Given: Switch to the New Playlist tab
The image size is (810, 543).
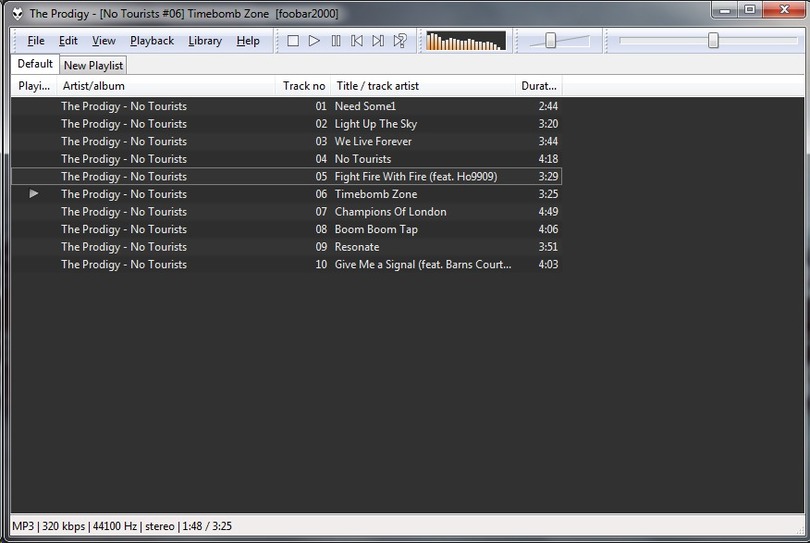Looking at the screenshot, I should (x=94, y=66).
